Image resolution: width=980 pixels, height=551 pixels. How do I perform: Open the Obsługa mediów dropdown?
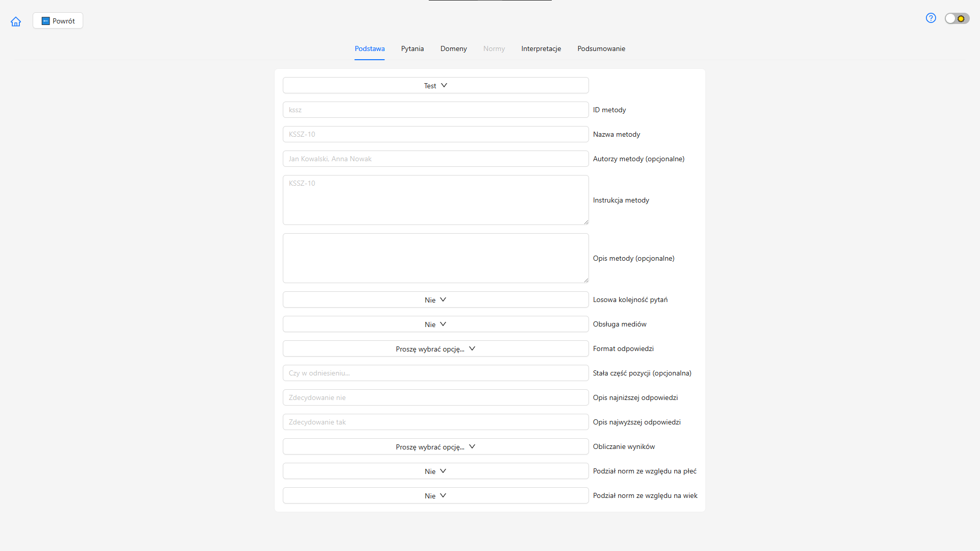pyautogui.click(x=436, y=324)
